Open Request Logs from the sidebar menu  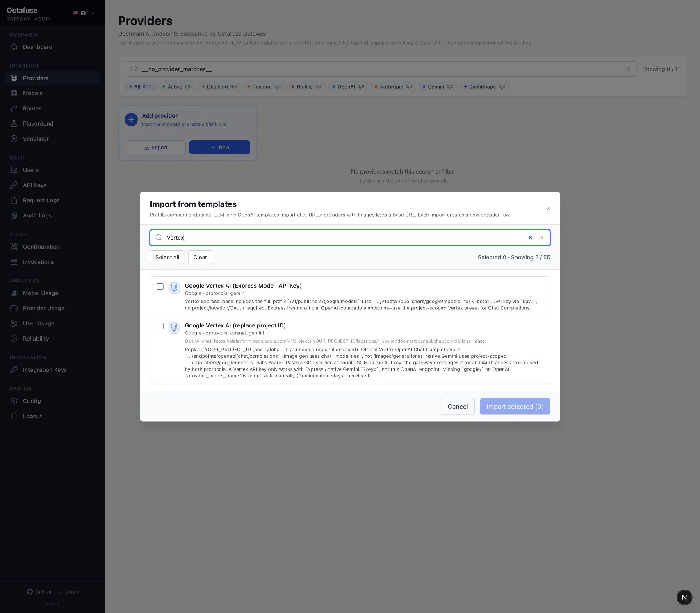52,200
